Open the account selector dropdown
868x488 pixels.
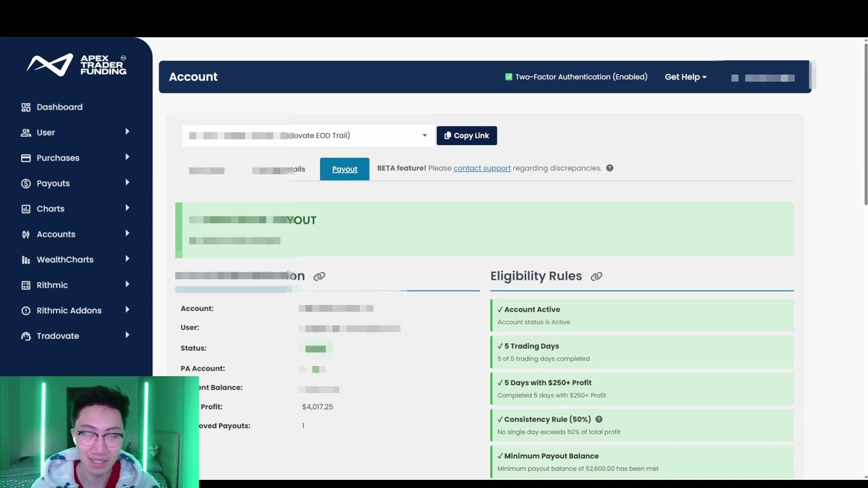[308, 136]
